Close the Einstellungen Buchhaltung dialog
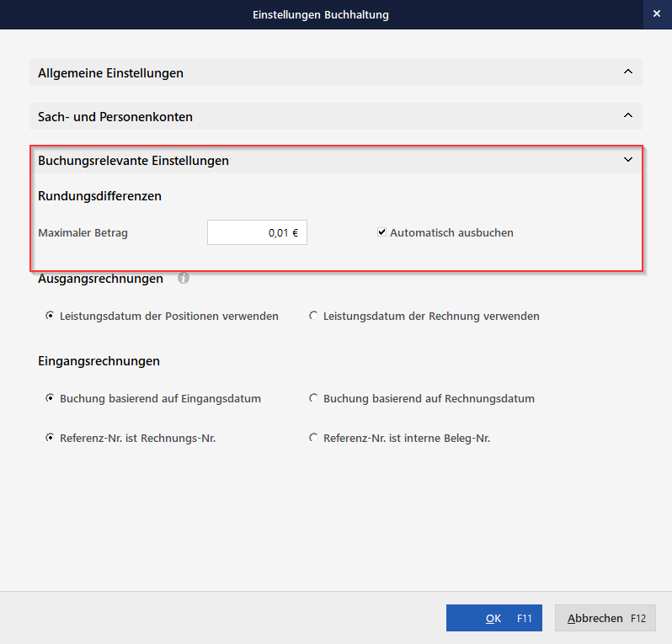672x644 pixels. pos(656,14)
